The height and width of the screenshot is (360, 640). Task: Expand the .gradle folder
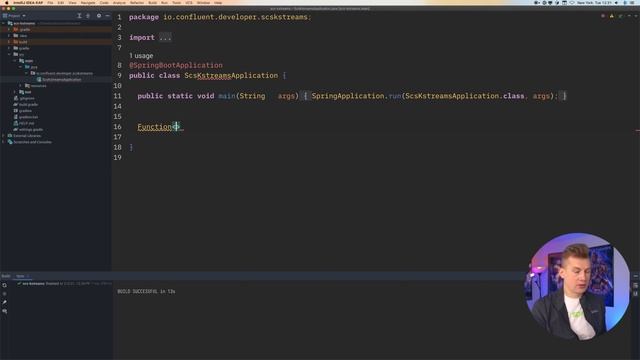pyautogui.click(x=9, y=29)
